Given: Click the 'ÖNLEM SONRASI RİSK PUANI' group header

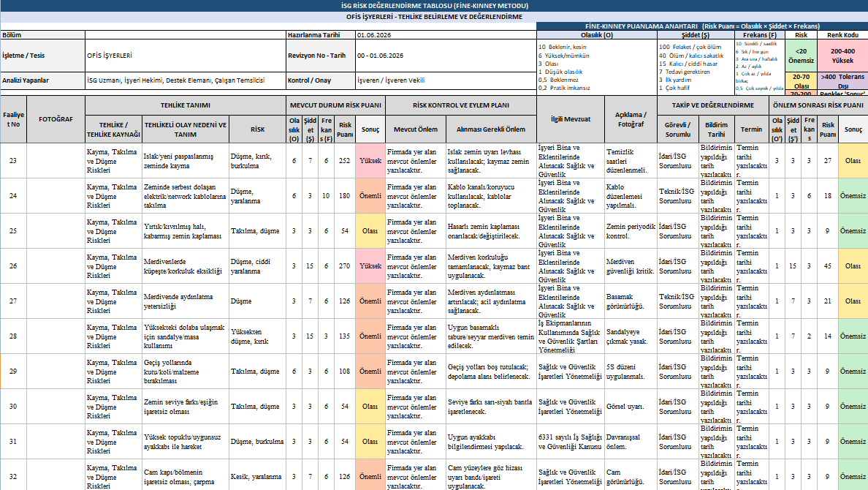Looking at the screenshot, I should pyautogui.click(x=819, y=105).
